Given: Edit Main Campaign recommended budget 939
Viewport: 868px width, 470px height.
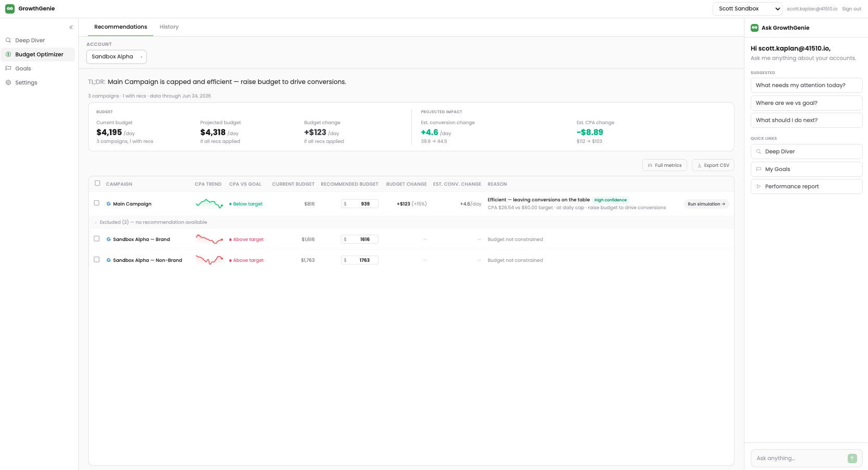Looking at the screenshot, I should pos(360,204).
